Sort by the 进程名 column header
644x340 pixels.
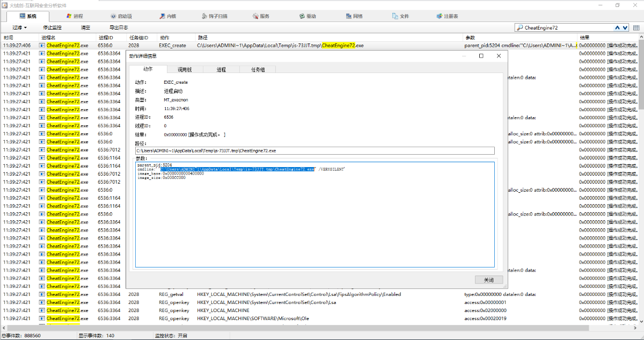pyautogui.click(x=67, y=38)
